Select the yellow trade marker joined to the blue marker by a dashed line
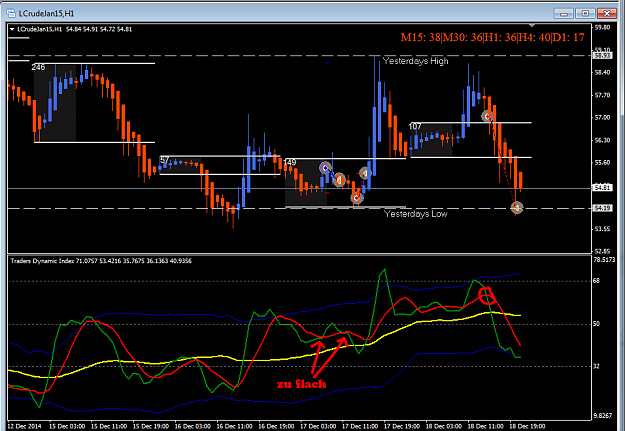 point(339,180)
